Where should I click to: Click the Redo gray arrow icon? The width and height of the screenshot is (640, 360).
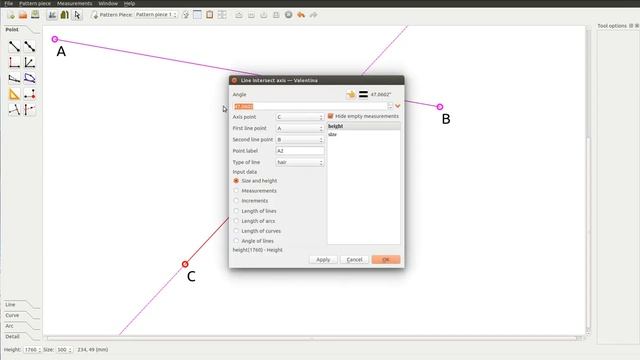coord(313,15)
